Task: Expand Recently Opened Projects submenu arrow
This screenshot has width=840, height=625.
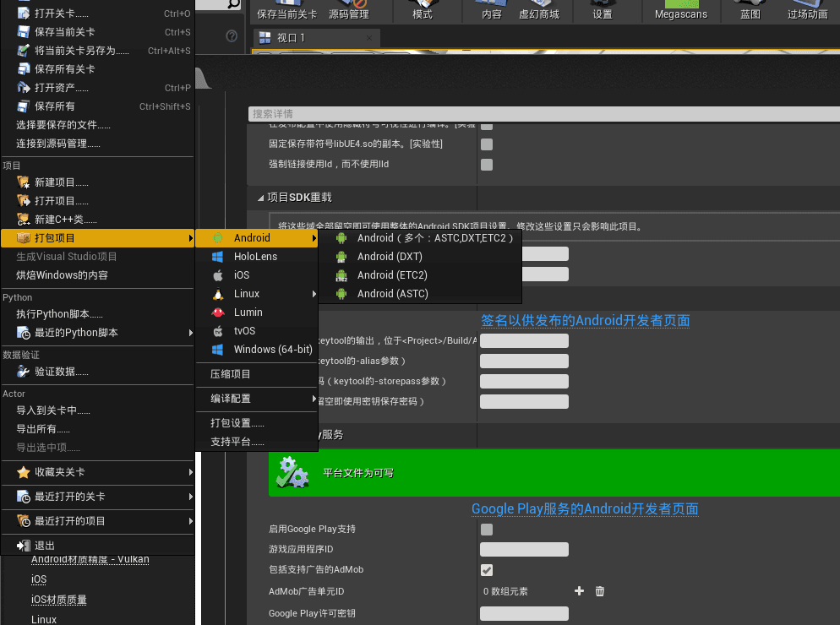Action: [191, 521]
